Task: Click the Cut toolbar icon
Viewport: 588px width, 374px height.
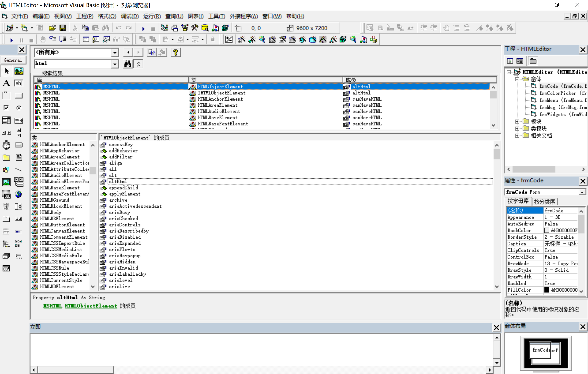Action: tap(75, 28)
